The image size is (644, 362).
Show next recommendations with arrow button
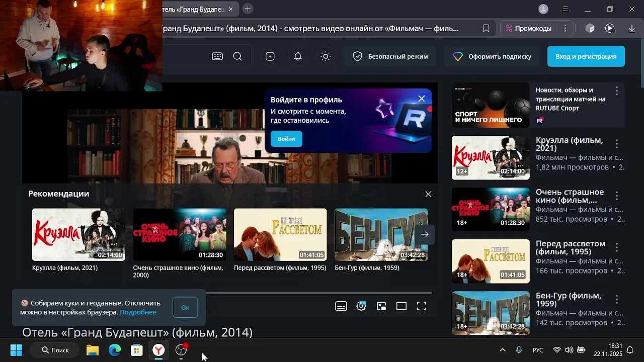tap(425, 234)
